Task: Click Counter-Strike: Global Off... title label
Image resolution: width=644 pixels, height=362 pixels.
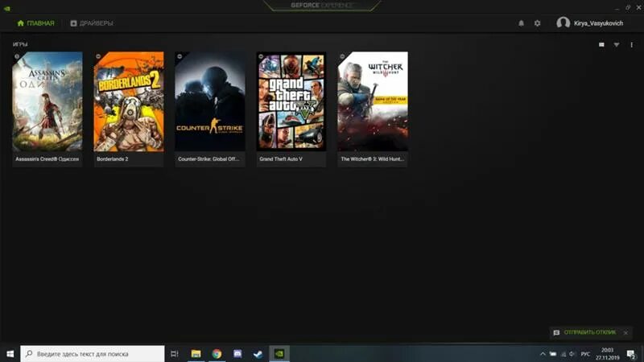Action: tap(208, 159)
